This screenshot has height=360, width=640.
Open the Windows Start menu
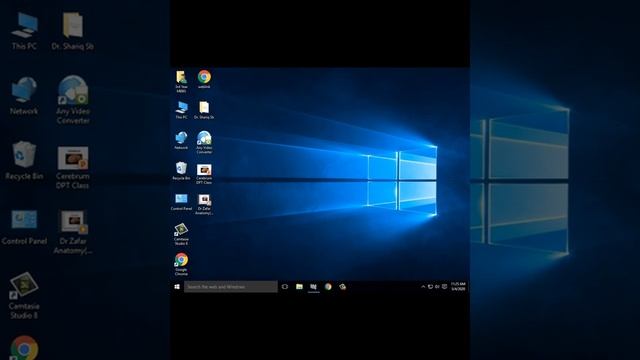(x=177, y=287)
